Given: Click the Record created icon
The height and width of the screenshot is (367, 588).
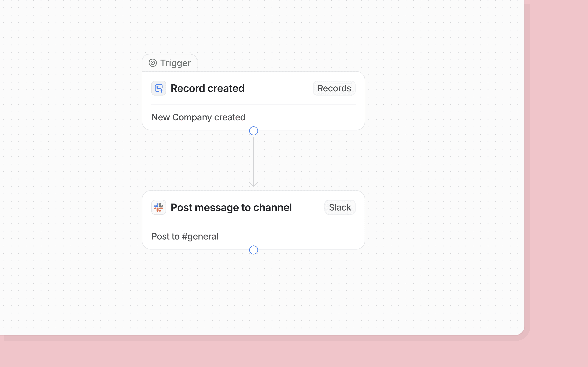Looking at the screenshot, I should click(x=159, y=88).
